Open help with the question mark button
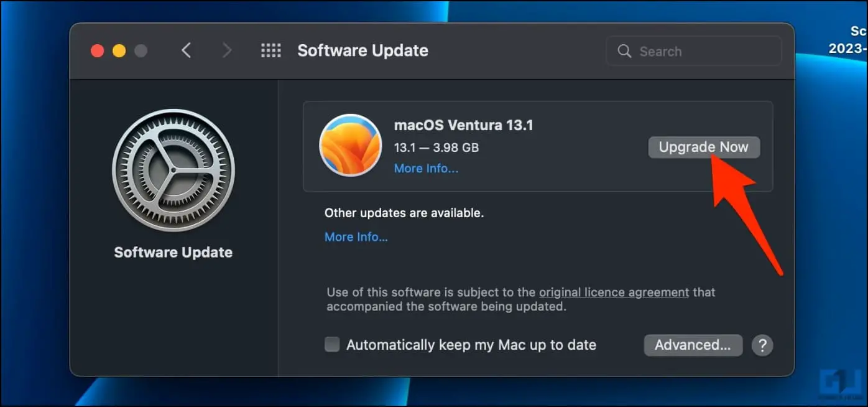 click(x=762, y=345)
